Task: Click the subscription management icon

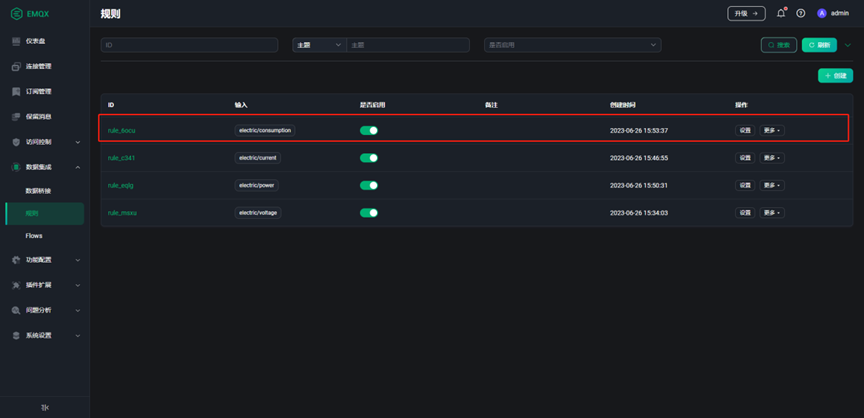Action: [16, 91]
